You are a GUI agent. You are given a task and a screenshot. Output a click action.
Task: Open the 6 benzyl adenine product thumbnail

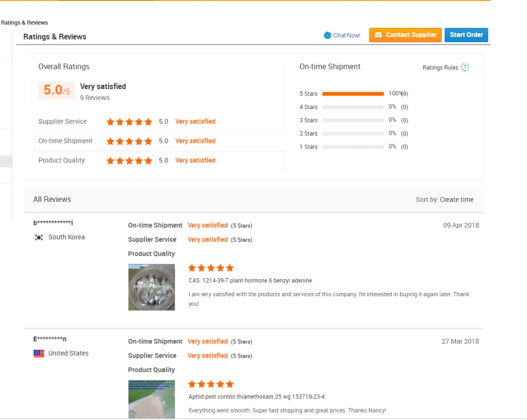click(x=151, y=287)
